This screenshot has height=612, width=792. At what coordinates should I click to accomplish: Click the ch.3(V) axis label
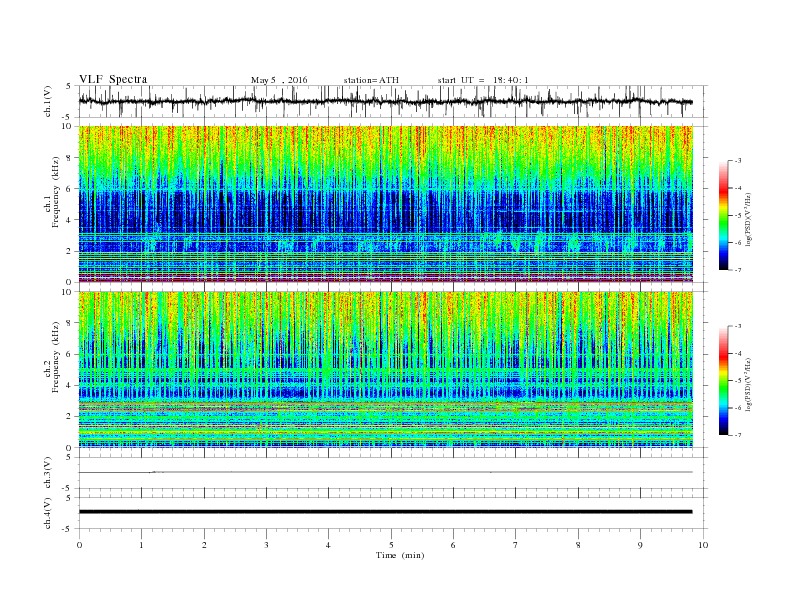tap(48, 473)
